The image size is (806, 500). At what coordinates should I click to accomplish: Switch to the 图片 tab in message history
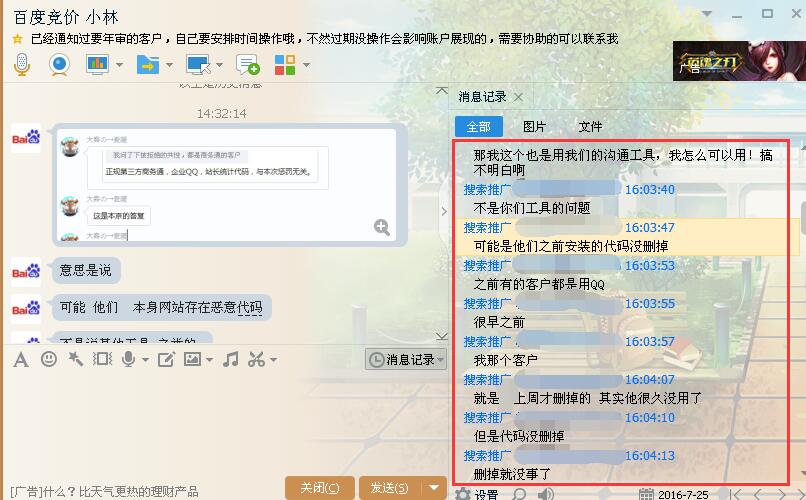coord(535,127)
